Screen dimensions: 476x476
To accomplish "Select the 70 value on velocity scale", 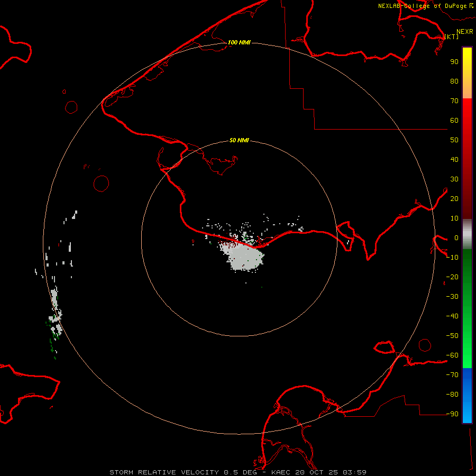I will pyautogui.click(x=454, y=101).
